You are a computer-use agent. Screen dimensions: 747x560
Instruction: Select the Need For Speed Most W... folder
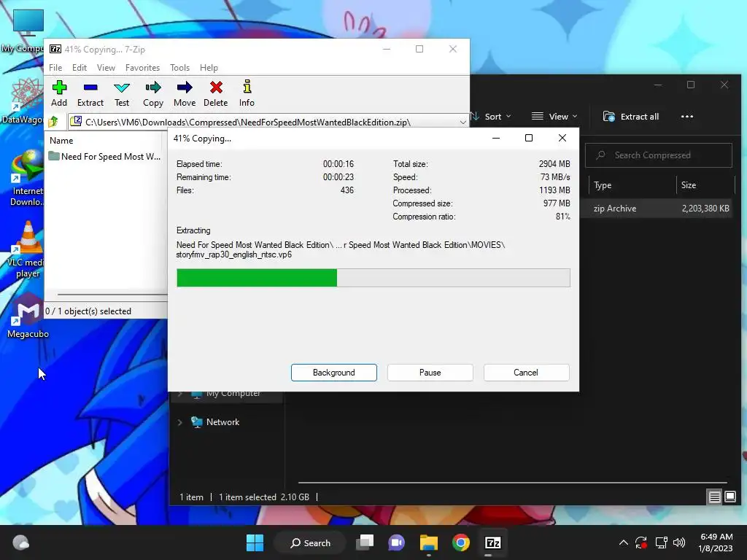(x=104, y=157)
